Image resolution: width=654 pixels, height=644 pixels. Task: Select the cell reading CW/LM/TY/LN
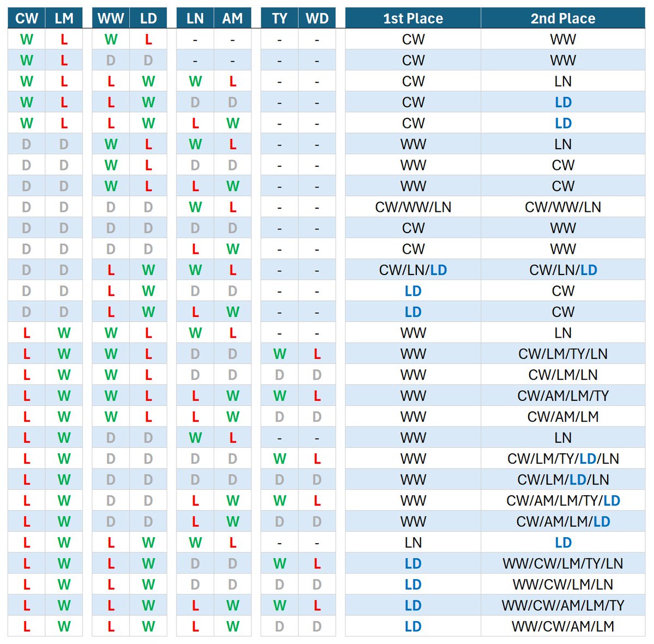(x=563, y=354)
